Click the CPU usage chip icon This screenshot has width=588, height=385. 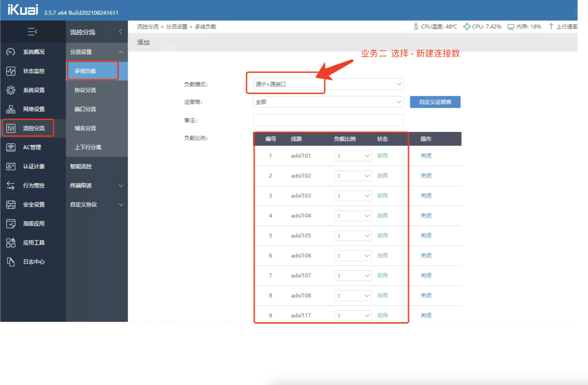click(x=467, y=26)
